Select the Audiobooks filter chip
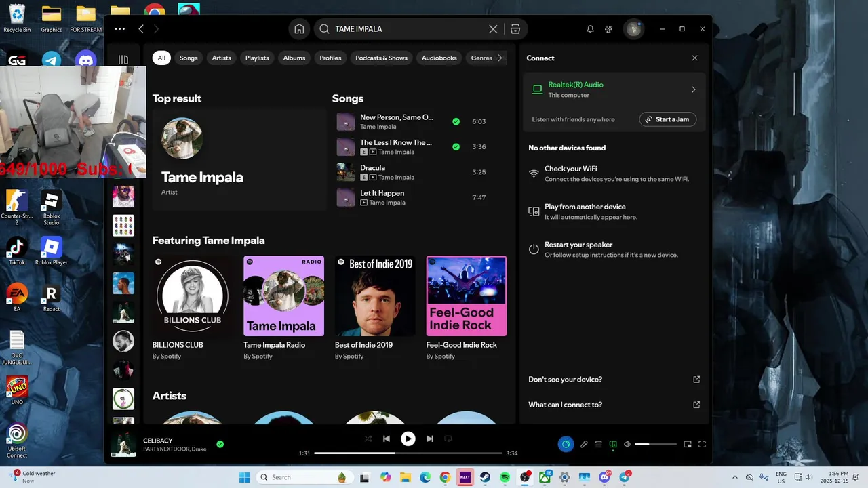This screenshot has width=868, height=488. 439,58
